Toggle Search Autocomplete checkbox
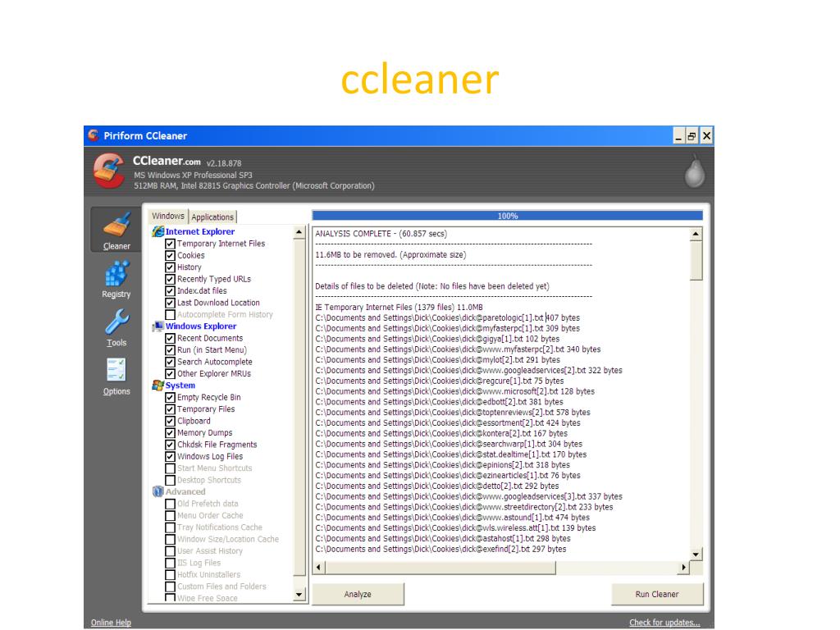Screen dimensions: 840x630 [x=170, y=362]
